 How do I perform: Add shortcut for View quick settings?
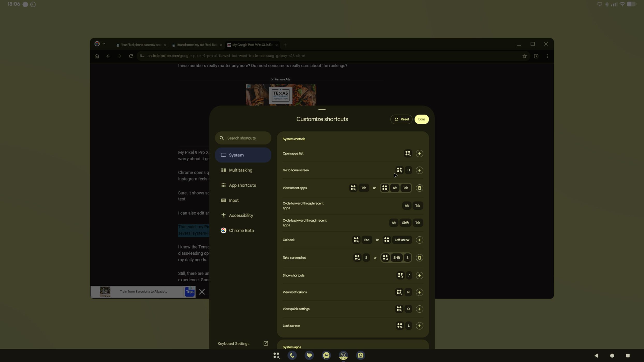pyautogui.click(x=419, y=309)
